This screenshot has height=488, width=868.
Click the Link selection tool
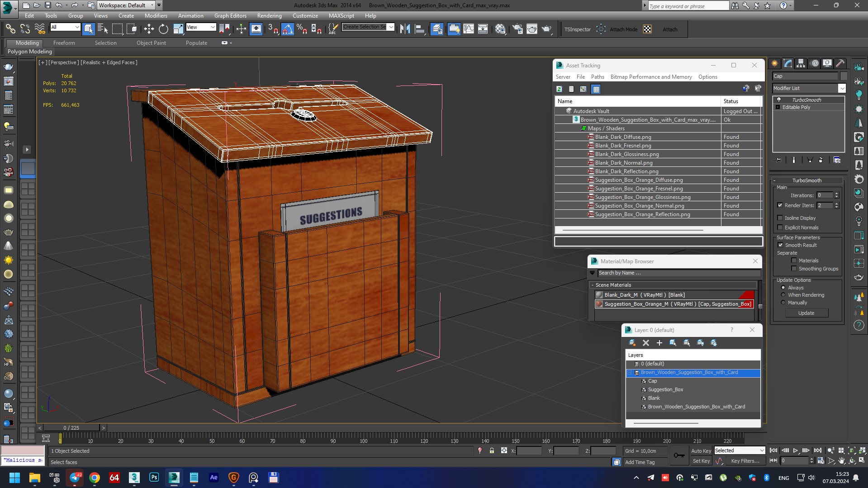pos(10,29)
